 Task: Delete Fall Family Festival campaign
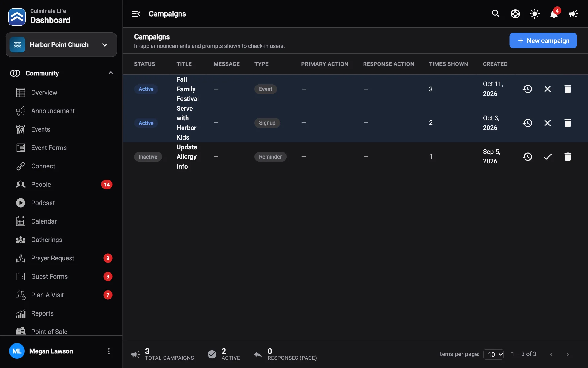pyautogui.click(x=567, y=89)
